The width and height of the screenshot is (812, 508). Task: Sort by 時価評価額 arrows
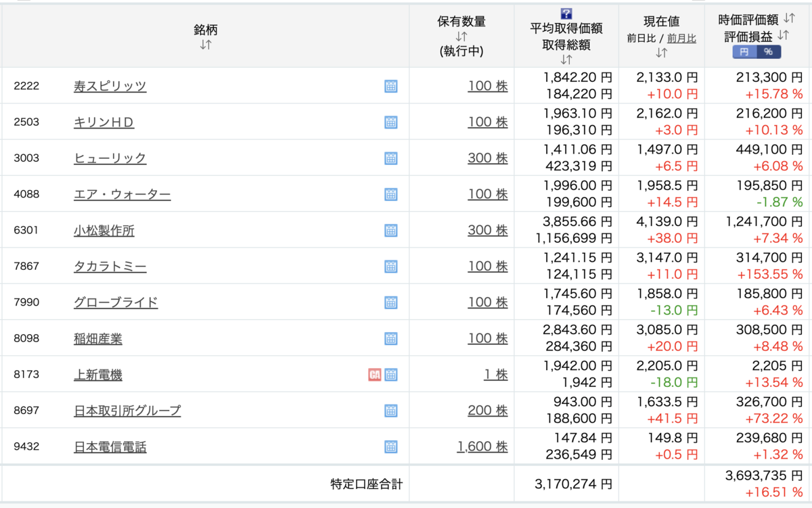tap(790, 20)
